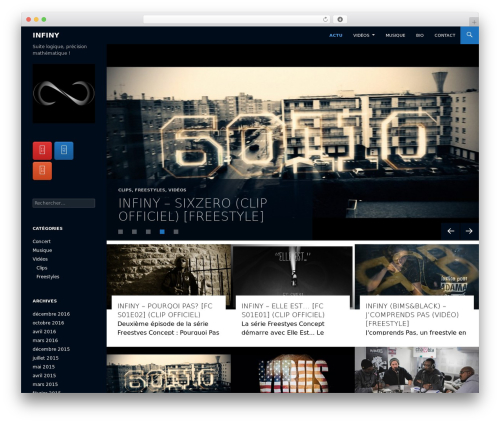This screenshot has width=500, height=423.
Task: Open the SIXZERO slider post title
Action: tap(193, 210)
